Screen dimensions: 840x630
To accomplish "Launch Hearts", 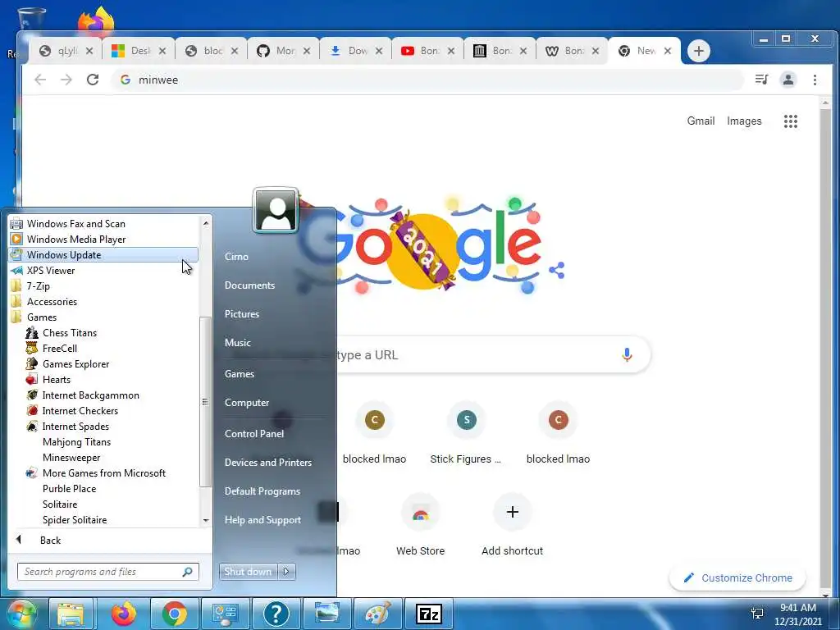I will [57, 379].
